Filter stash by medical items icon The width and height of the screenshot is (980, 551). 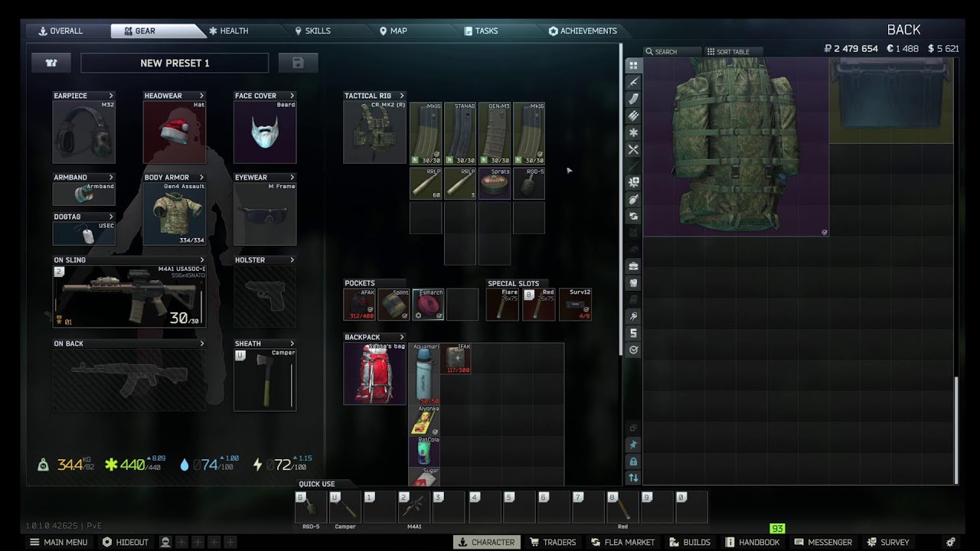pyautogui.click(x=633, y=183)
